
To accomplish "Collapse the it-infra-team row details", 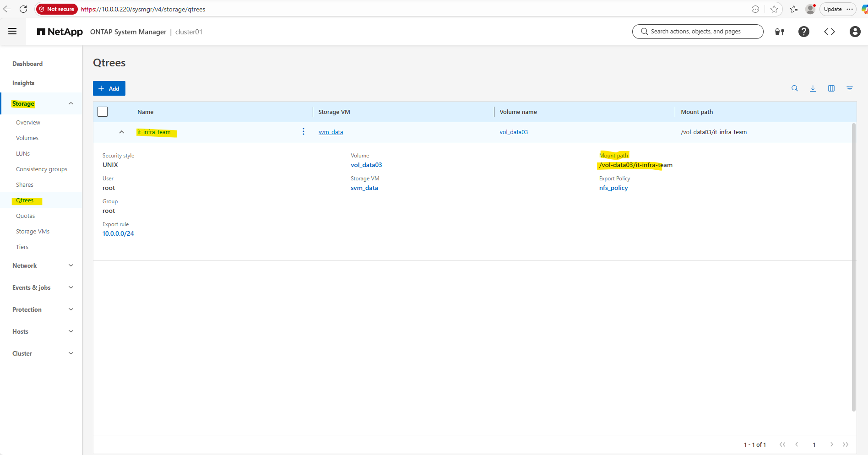I will [122, 132].
